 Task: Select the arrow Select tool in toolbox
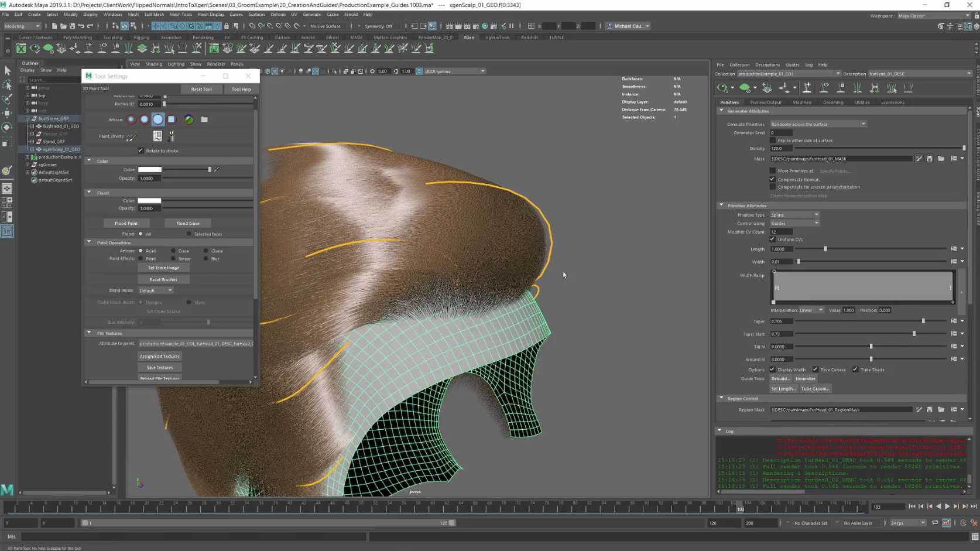point(7,71)
